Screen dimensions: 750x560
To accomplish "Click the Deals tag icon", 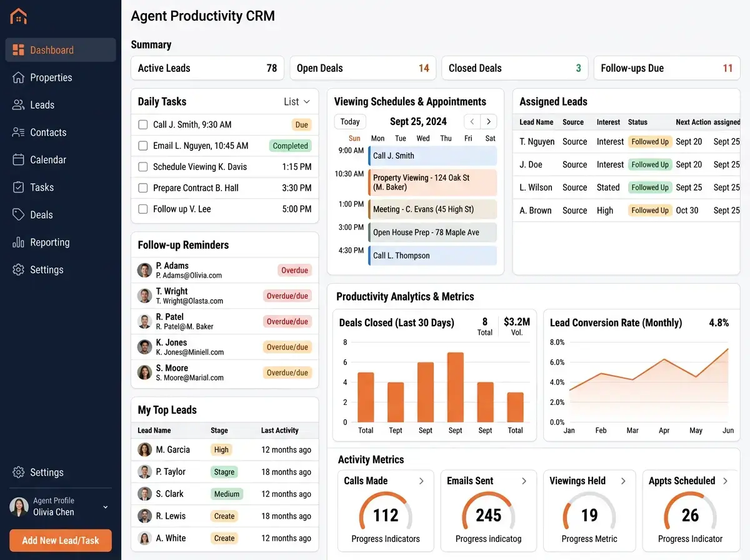I will pyautogui.click(x=18, y=215).
